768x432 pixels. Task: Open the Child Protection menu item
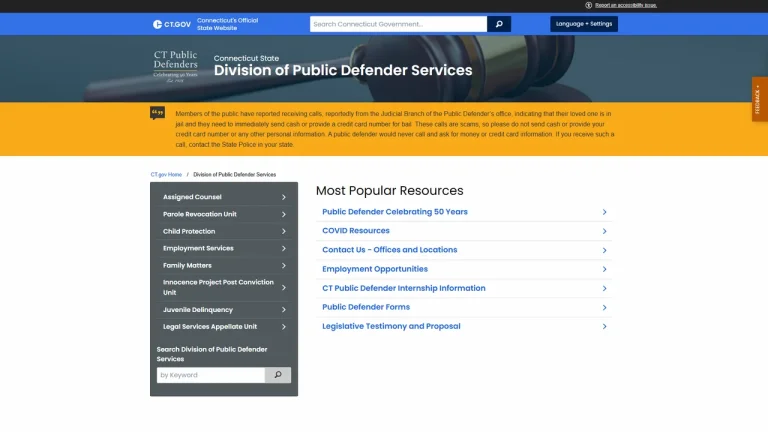(x=189, y=231)
